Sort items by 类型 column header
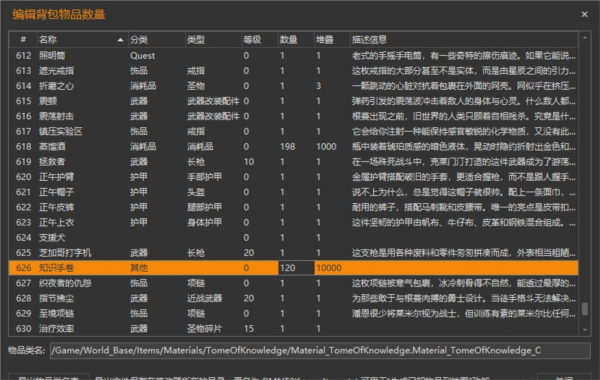Viewport: 600px width, 380px height. pyautogui.click(x=213, y=40)
